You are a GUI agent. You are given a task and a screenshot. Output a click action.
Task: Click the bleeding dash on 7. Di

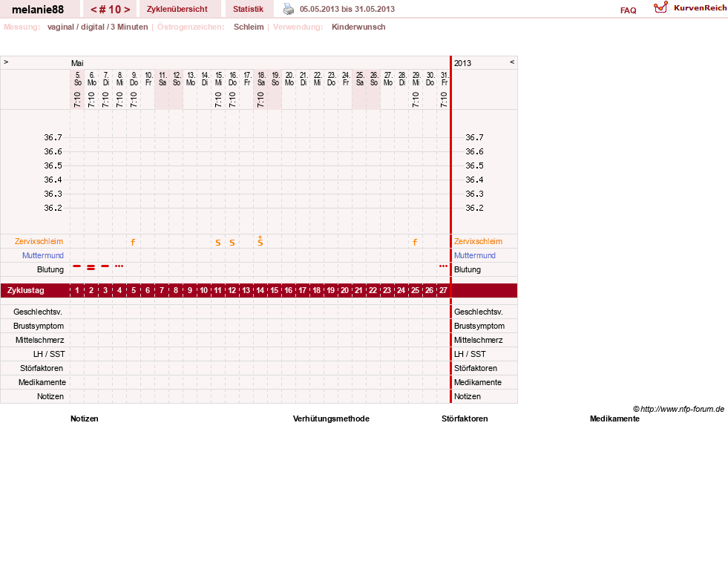point(105,266)
